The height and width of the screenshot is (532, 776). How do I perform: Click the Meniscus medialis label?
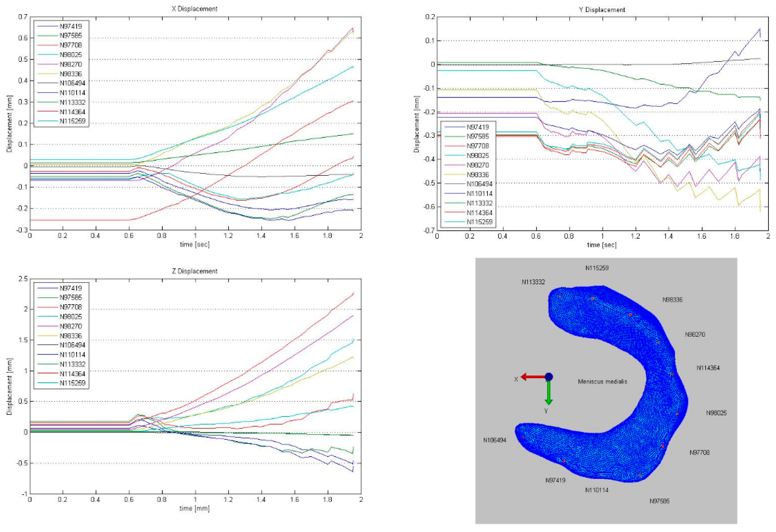pyautogui.click(x=602, y=381)
